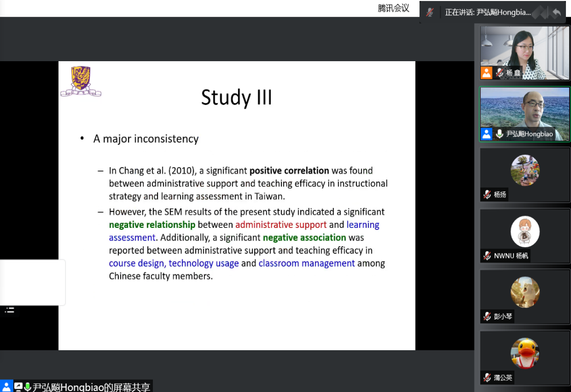
Task: Select NWNU 杨帆's cartoon avatar
Action: pos(525,231)
